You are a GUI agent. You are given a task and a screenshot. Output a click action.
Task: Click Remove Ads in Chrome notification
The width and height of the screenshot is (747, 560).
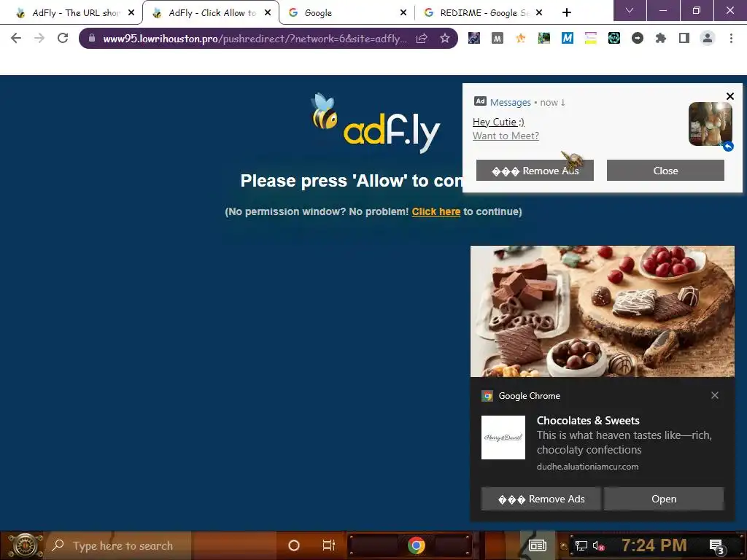click(x=541, y=499)
